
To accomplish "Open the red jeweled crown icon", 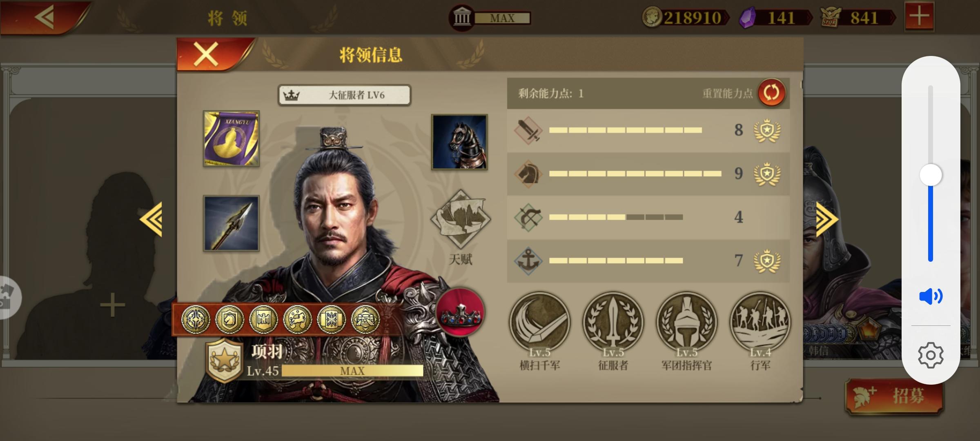I will pos(460,312).
